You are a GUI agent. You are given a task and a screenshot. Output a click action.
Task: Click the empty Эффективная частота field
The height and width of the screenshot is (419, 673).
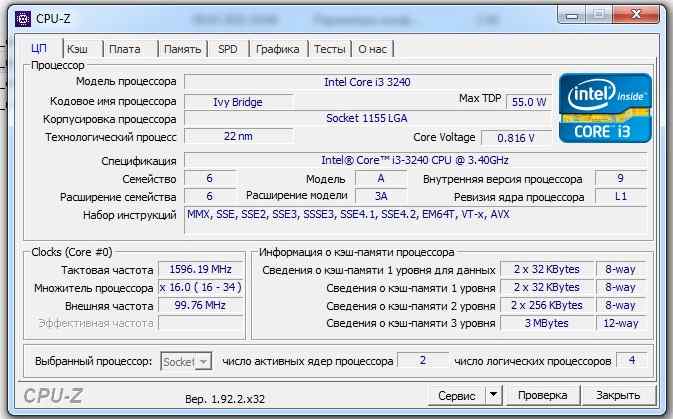[x=200, y=323]
